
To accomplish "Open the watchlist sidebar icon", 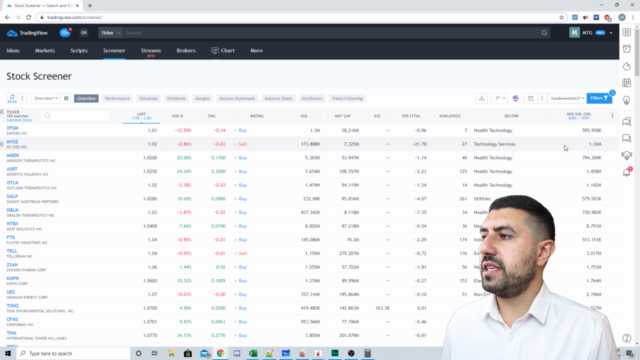I will [627, 32].
